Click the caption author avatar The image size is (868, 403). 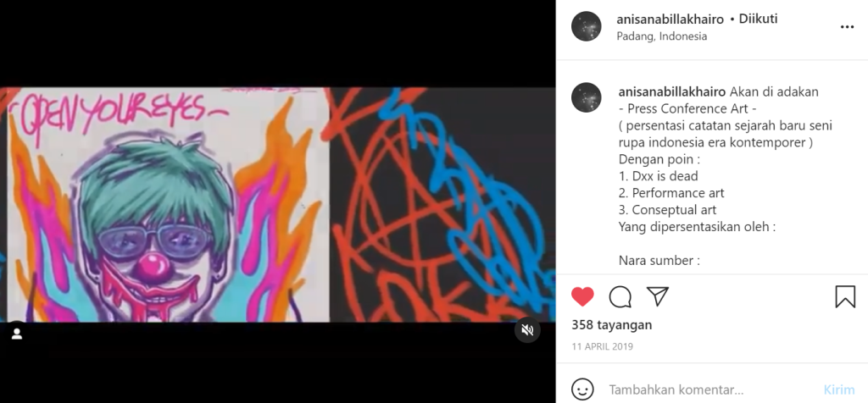(587, 97)
